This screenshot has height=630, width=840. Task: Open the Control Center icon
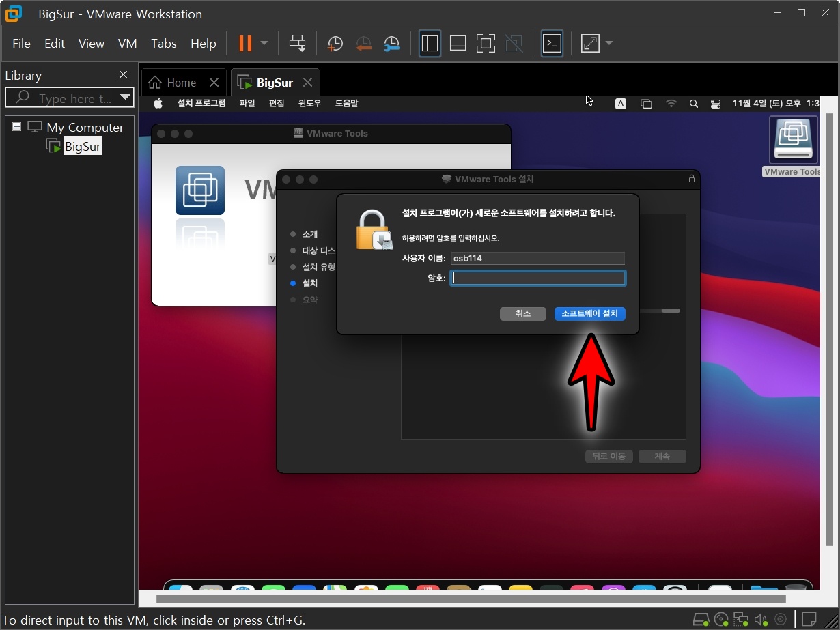[716, 104]
